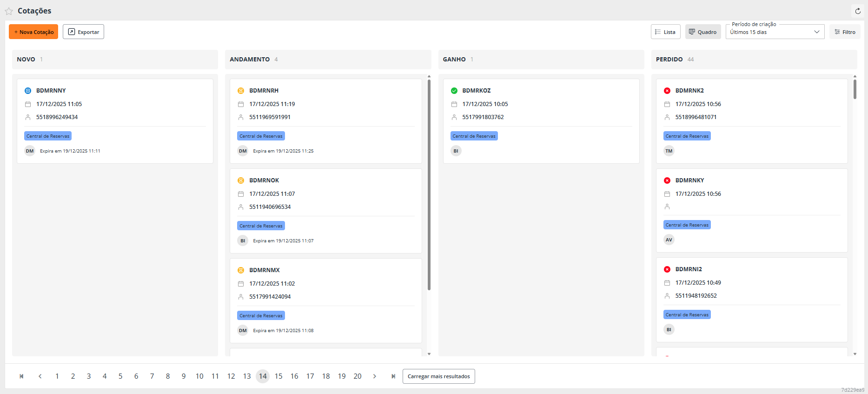Go to the last page icon
Screen dimensions: 868x394
click(393, 376)
